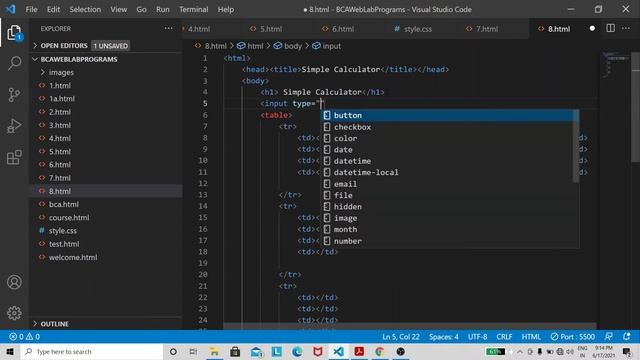Click the 8.html breadcrumb item

(211, 46)
